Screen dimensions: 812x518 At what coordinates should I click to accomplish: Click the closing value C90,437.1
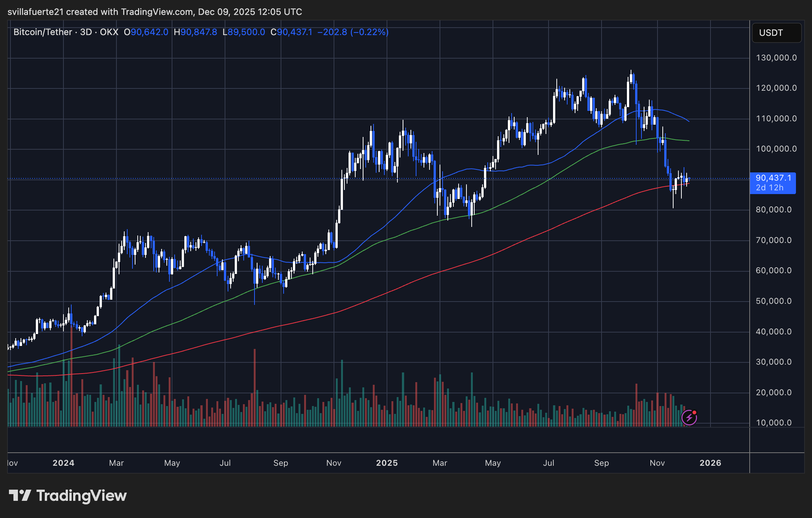(x=291, y=32)
